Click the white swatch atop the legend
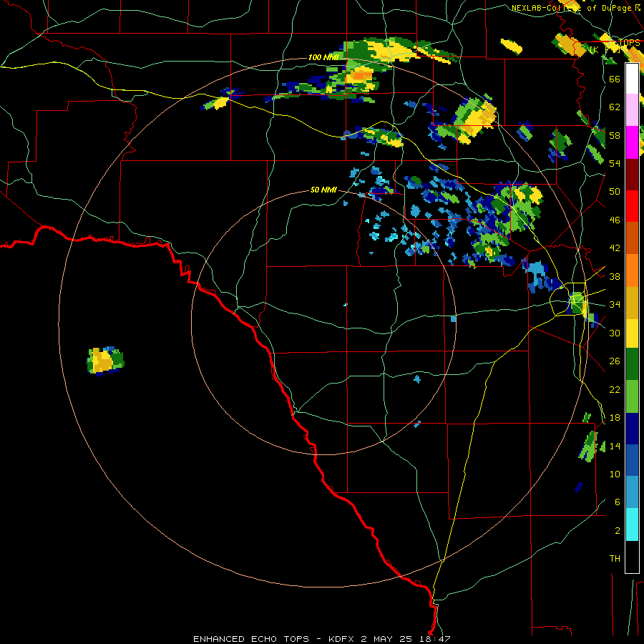 (632, 79)
